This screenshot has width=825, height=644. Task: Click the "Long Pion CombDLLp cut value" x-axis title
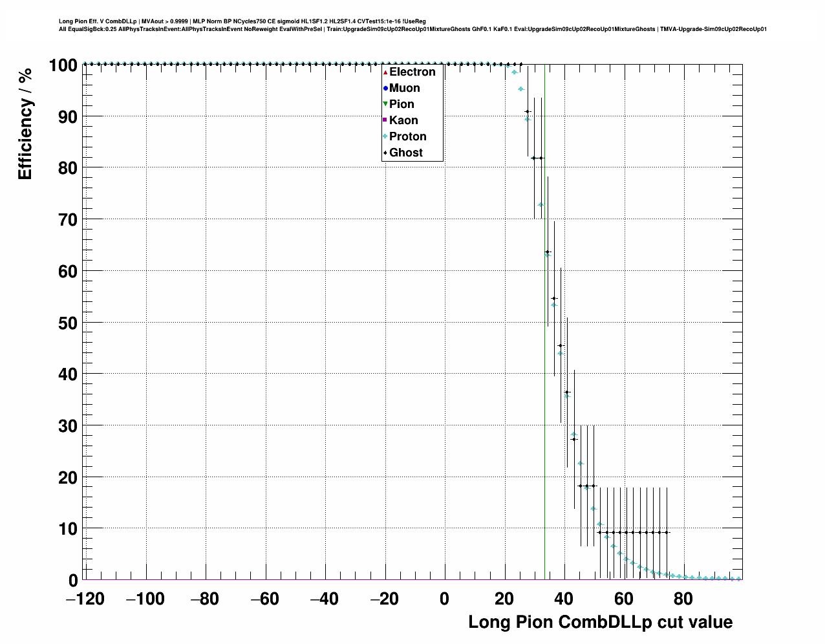(x=600, y=623)
